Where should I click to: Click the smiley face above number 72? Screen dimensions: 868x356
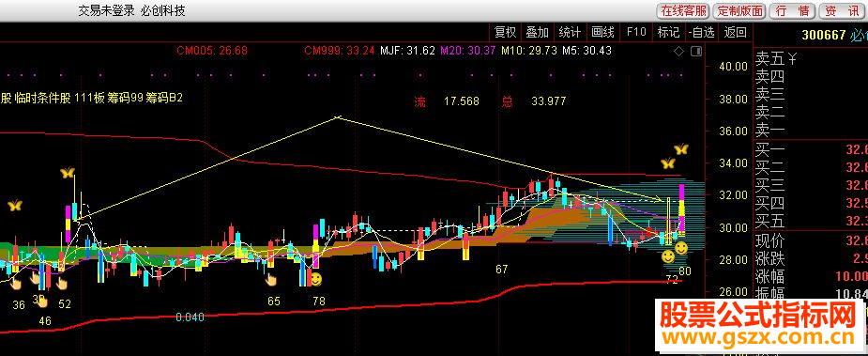click(x=668, y=256)
